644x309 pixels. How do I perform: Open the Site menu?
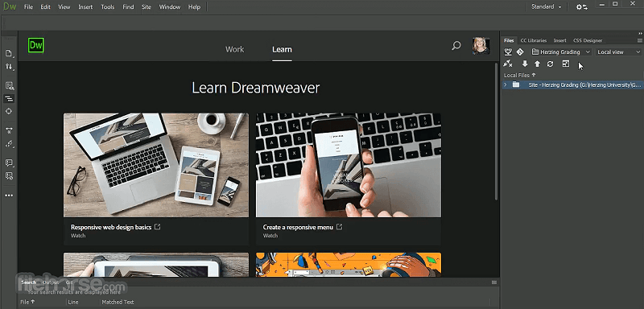(x=147, y=7)
